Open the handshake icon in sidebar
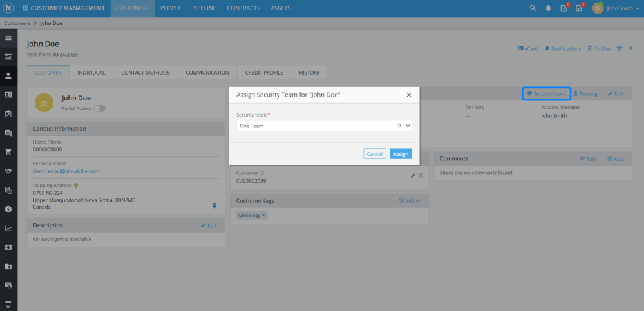The image size is (644, 311). [x=8, y=171]
